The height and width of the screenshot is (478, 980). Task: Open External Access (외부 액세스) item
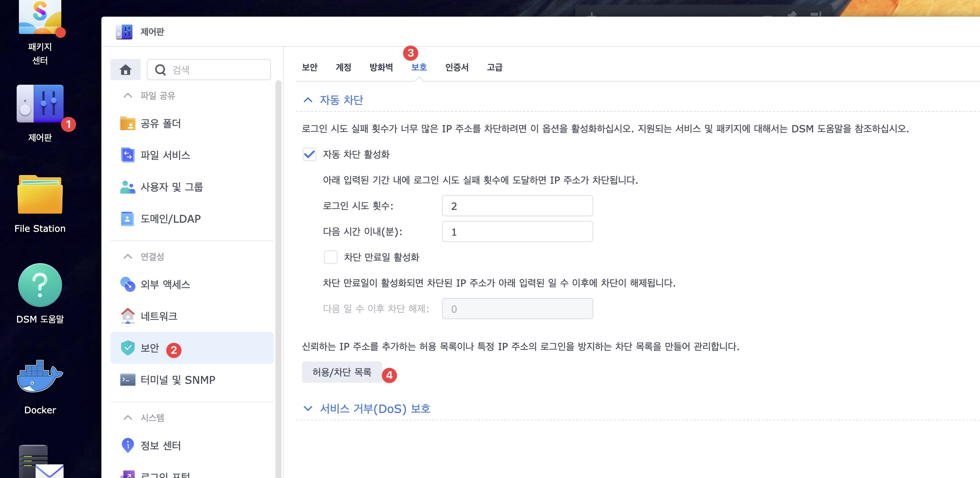pyautogui.click(x=165, y=284)
